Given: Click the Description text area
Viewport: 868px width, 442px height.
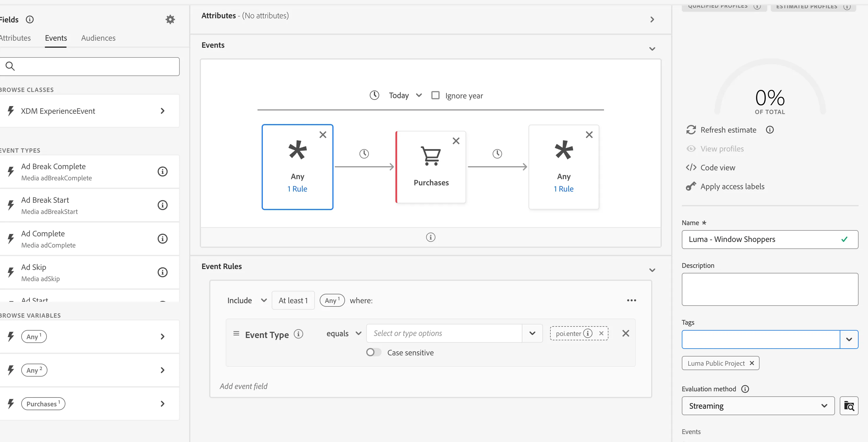Looking at the screenshot, I should (x=770, y=289).
